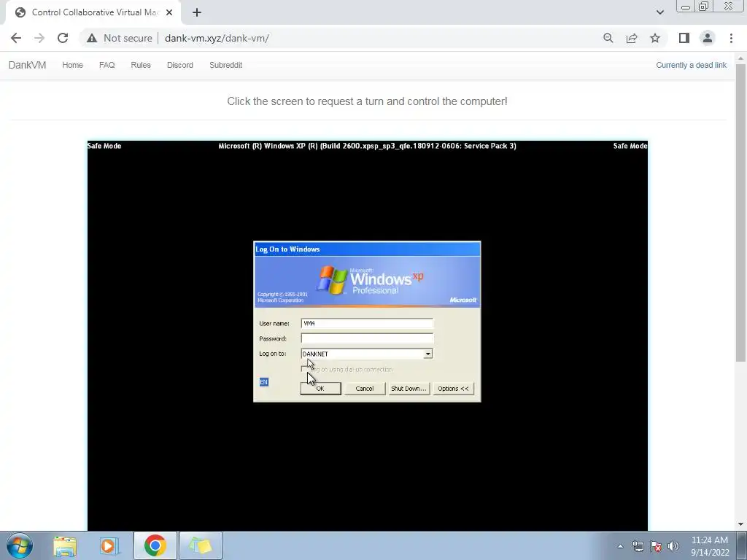Click the browser forward arrow
The image size is (747, 560).
click(39, 38)
